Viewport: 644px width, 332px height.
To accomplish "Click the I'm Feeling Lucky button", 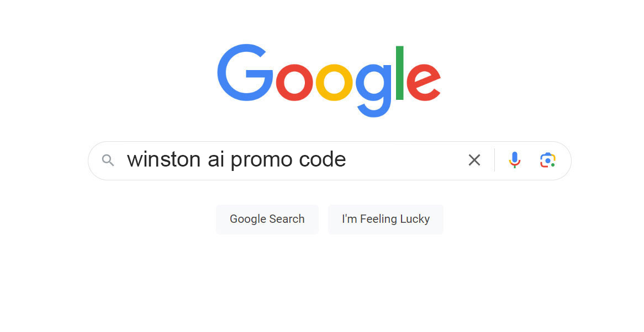I will 386,219.
